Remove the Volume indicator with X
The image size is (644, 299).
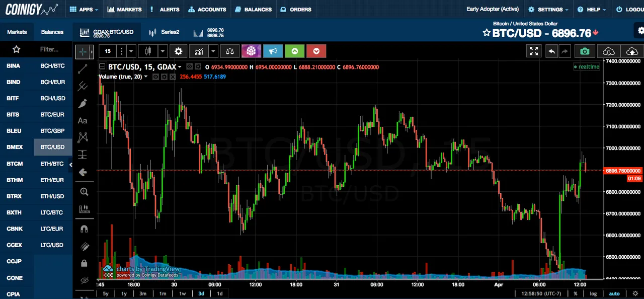pyautogui.click(x=173, y=77)
